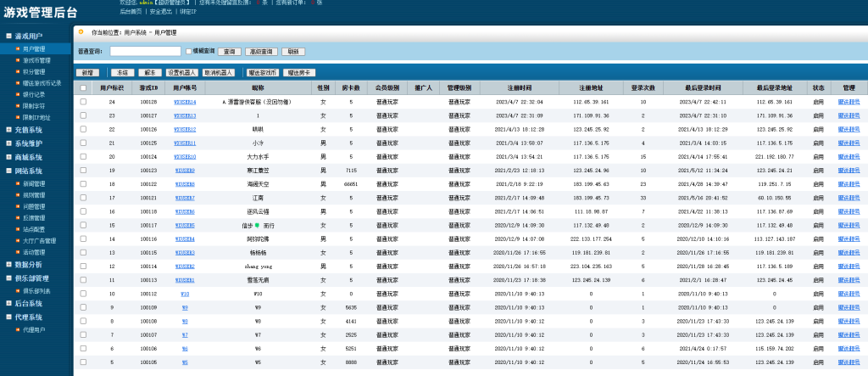Focus the 普通查询 search input field
The width and height of the screenshot is (868, 376).
[146, 51]
